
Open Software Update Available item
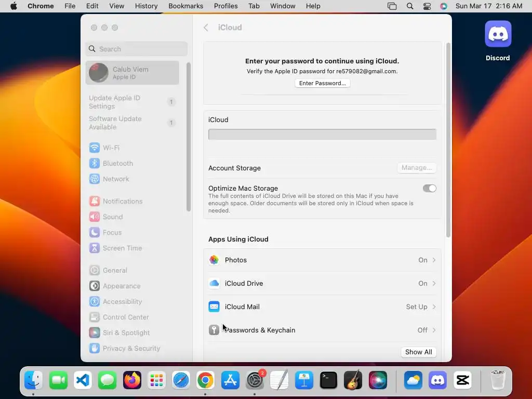click(x=132, y=123)
